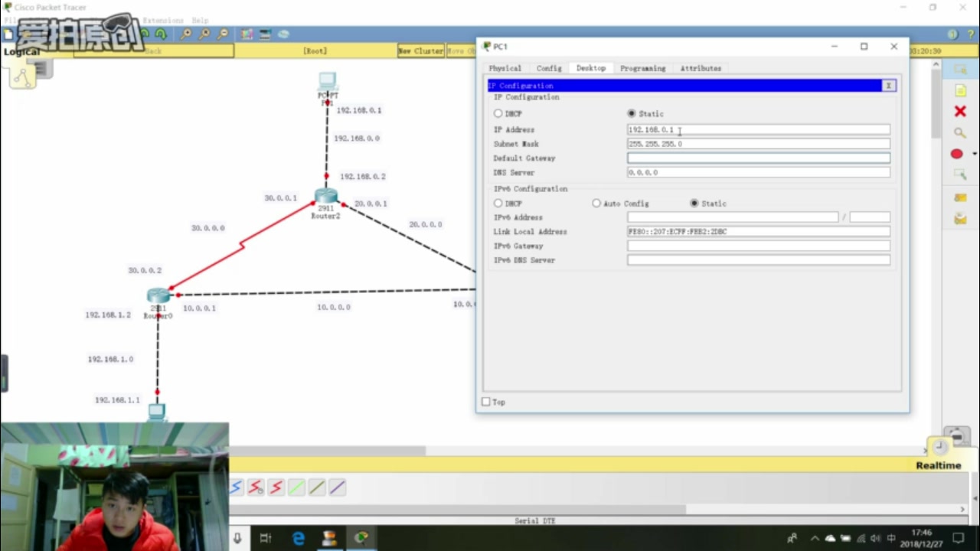
Task: Click the DNS Server field
Action: coord(759,172)
